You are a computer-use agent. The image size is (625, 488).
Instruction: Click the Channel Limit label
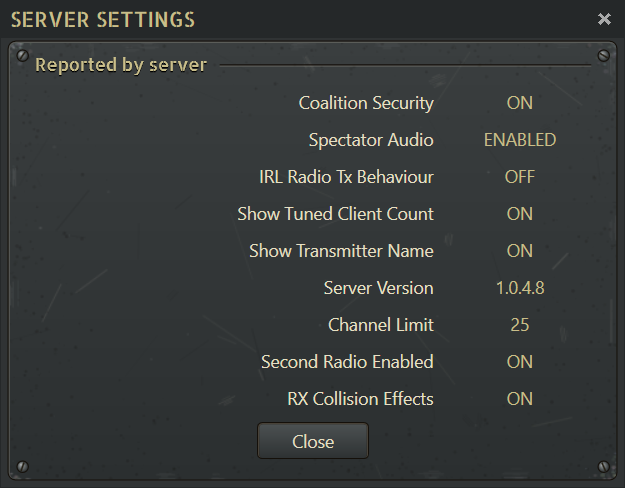381,325
